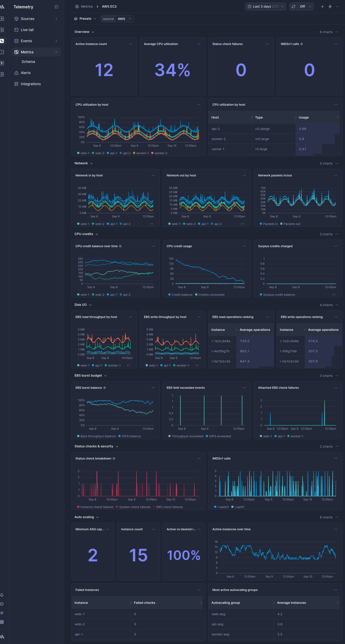
Task: Click the Live tail icon
Action: coord(16,30)
